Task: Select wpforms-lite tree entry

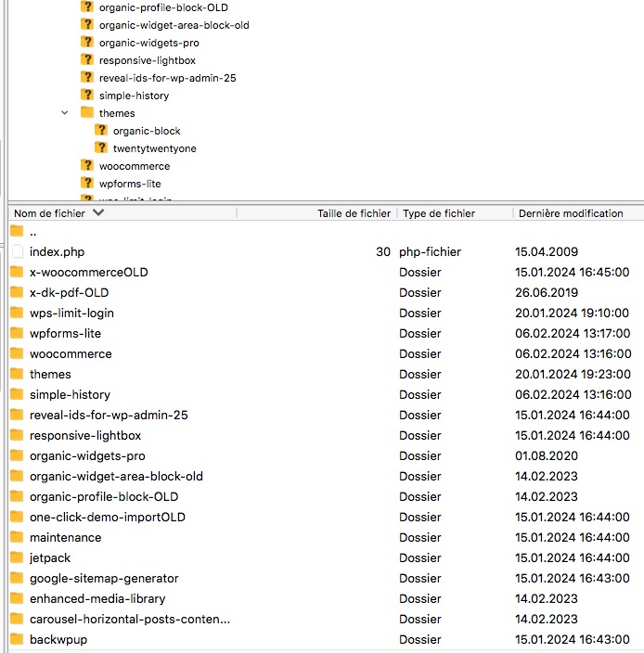Action: point(130,184)
